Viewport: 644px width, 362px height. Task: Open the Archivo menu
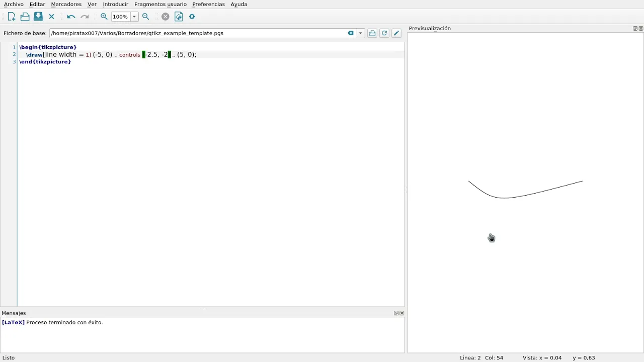[x=14, y=4]
